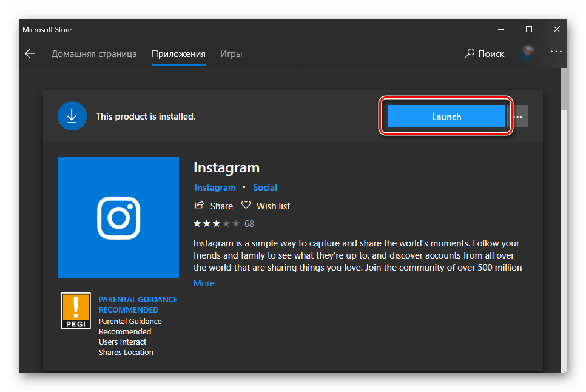
Task: Open the top-right more options menu
Action: tap(556, 52)
